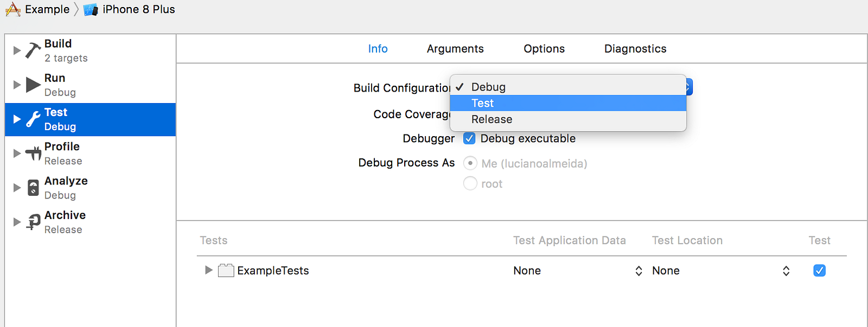
Task: Click the Run play icon
Action: coord(33,85)
